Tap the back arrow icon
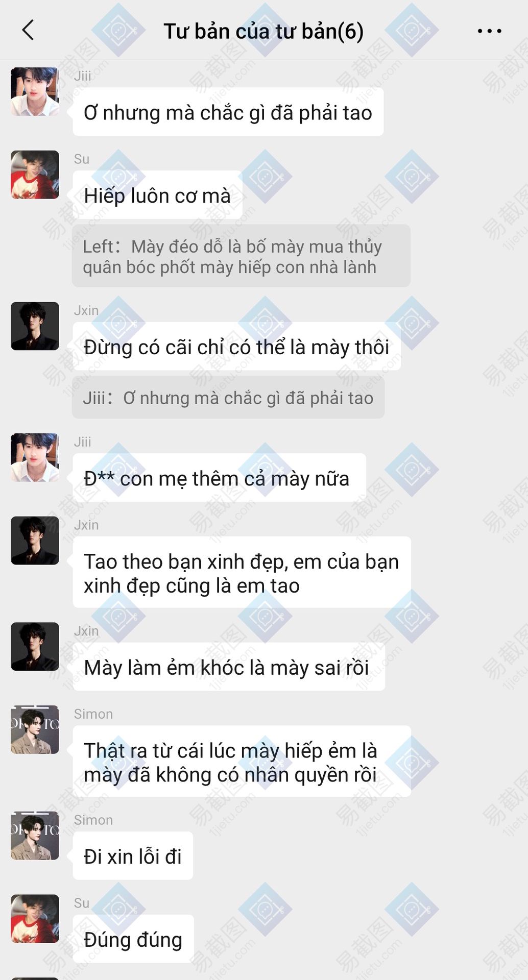This screenshot has width=528, height=980. point(29,30)
